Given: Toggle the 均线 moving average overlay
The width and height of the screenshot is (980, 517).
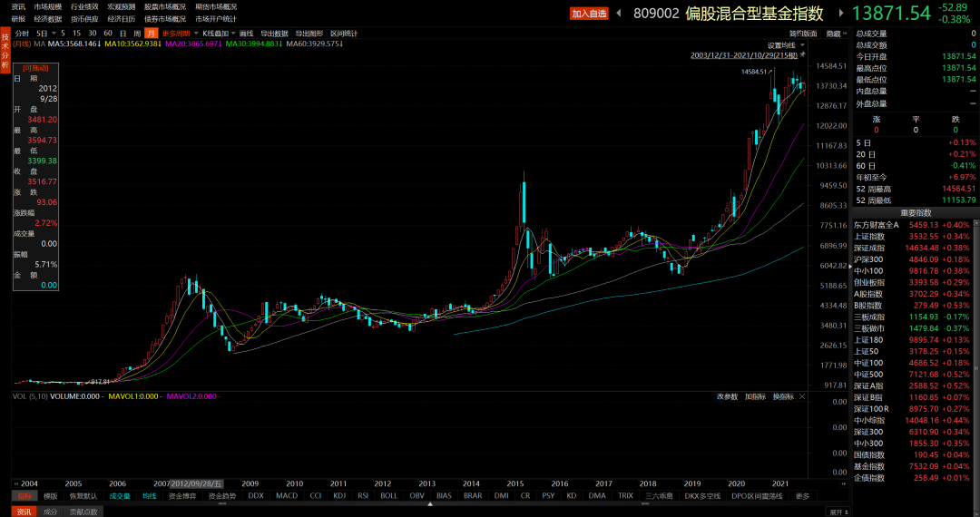Looking at the screenshot, I should tap(149, 496).
